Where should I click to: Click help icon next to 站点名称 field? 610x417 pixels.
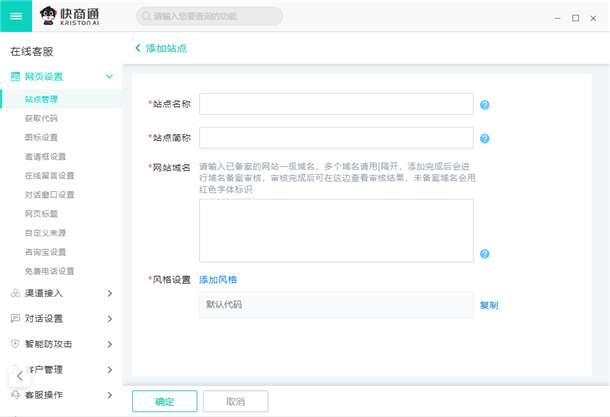[484, 105]
